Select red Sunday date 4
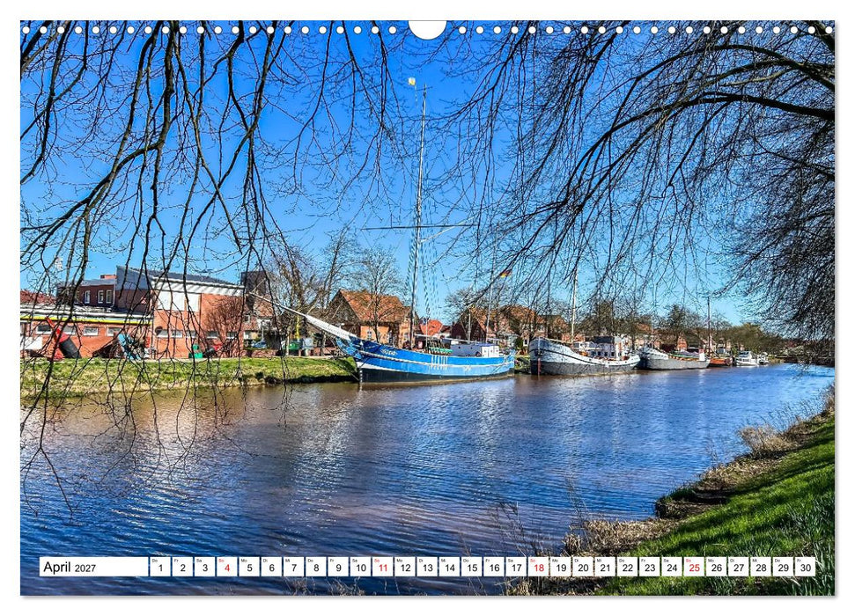 (x=227, y=567)
